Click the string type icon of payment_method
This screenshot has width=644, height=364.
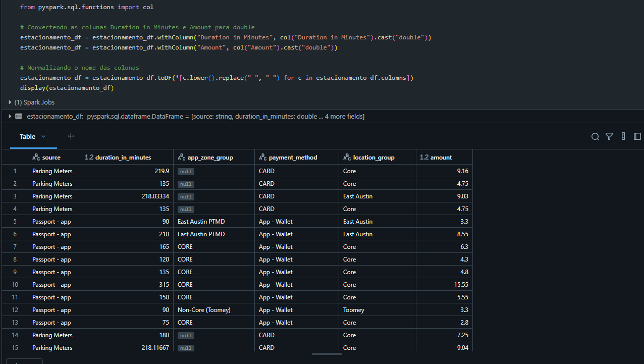tap(262, 158)
